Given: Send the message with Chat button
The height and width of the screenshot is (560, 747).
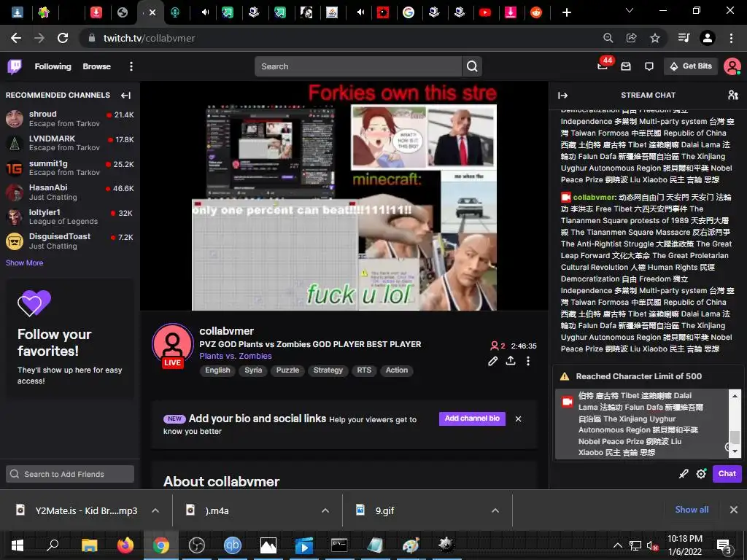Looking at the screenshot, I should click(727, 474).
